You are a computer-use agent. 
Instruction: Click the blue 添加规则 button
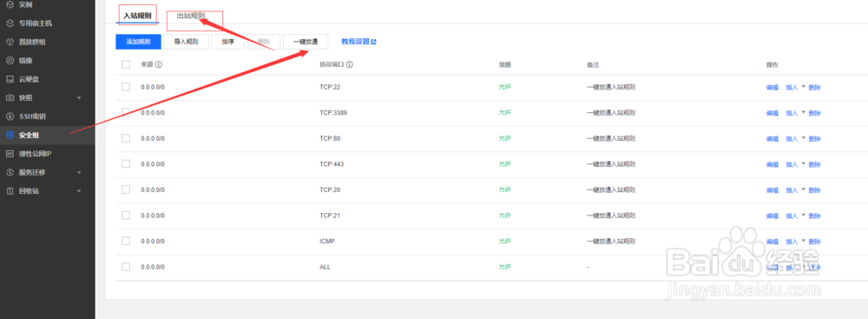(138, 42)
